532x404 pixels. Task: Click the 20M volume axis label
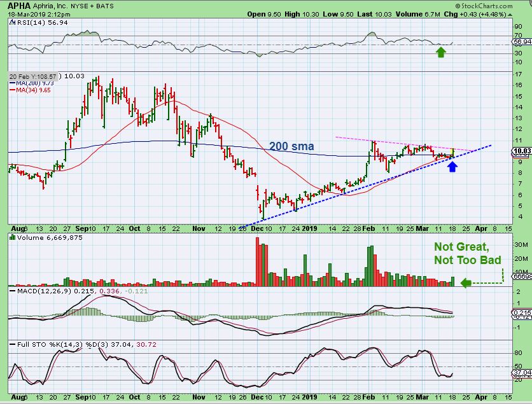(x=521, y=259)
